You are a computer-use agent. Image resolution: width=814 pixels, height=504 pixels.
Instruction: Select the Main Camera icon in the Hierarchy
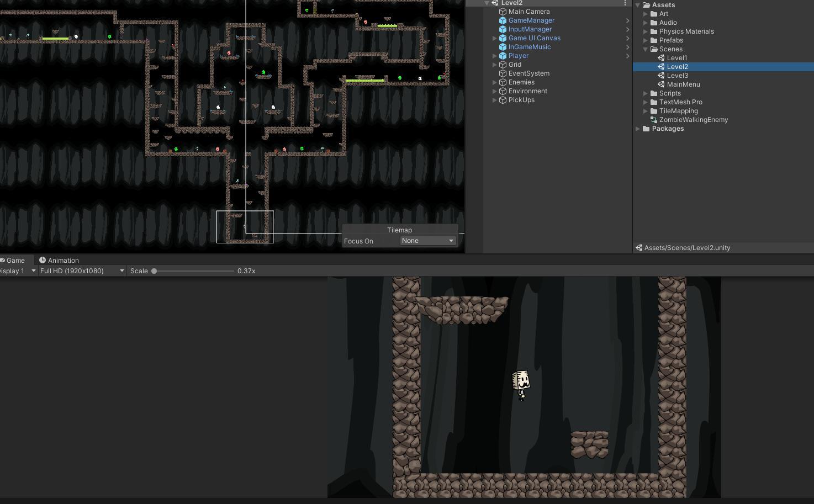pos(502,11)
